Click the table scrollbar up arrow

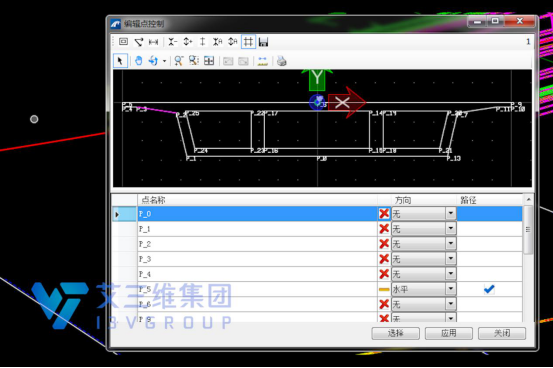[x=528, y=200]
